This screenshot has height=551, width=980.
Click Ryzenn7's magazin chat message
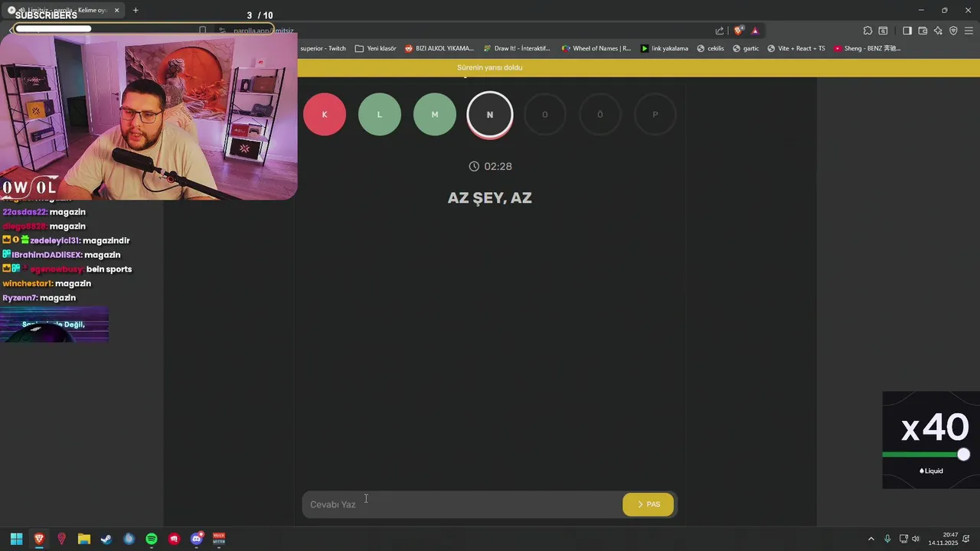coord(39,298)
